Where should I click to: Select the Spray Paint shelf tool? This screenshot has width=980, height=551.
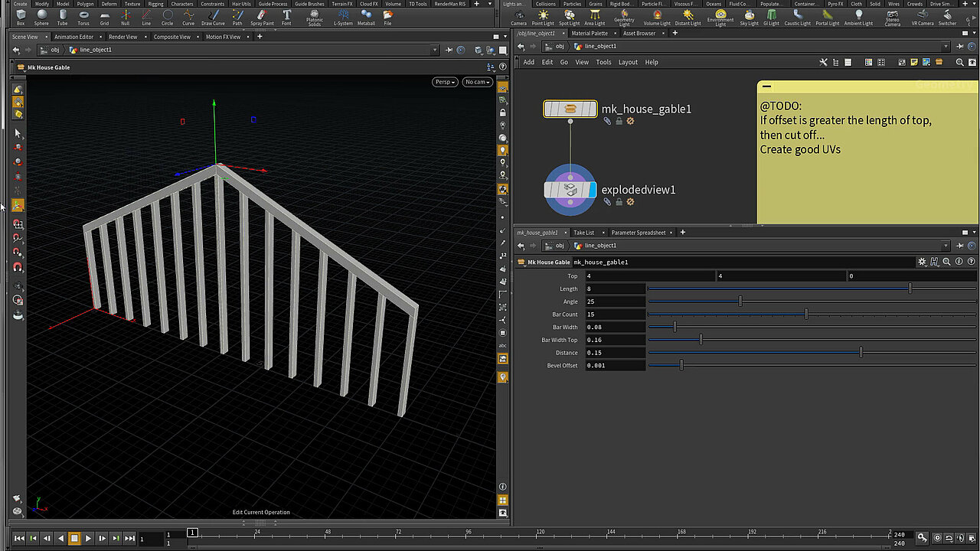262,17
